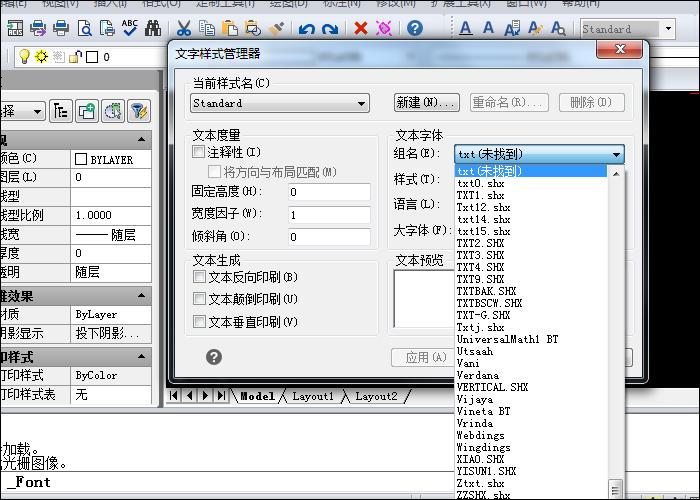The image size is (700, 500).
Task: Click the font list scroll-up arrow
Action: (616, 173)
